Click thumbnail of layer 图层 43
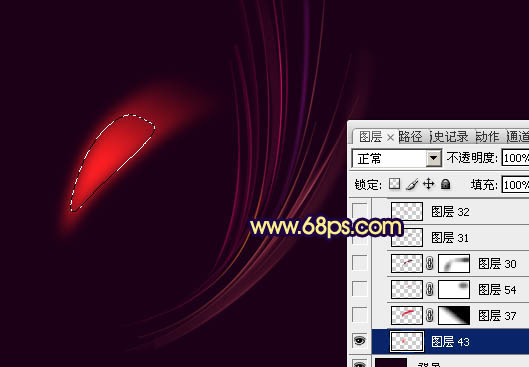The width and height of the screenshot is (529, 367). click(x=407, y=341)
